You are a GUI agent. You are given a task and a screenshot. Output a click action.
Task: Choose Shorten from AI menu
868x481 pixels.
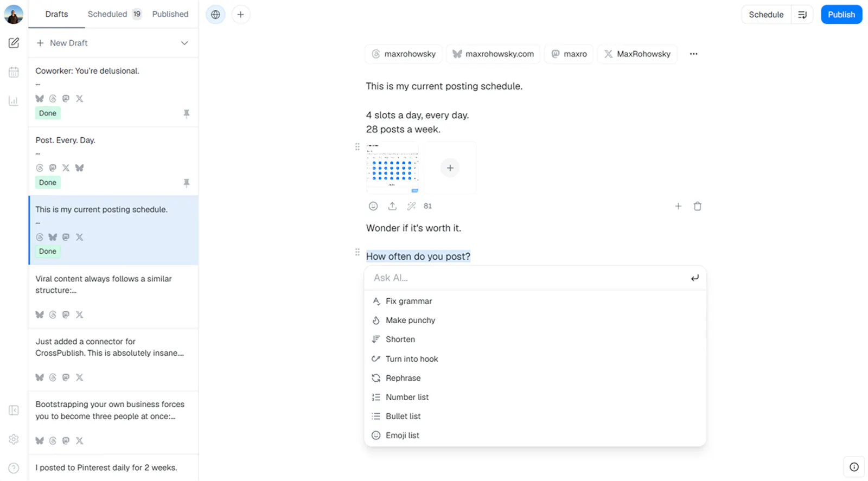point(535,339)
